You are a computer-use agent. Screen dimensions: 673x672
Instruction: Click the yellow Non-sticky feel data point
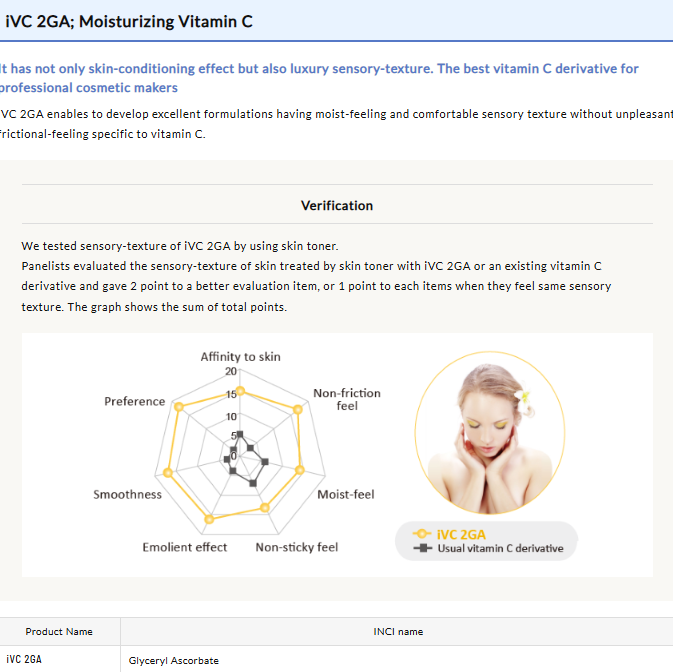coord(265,508)
